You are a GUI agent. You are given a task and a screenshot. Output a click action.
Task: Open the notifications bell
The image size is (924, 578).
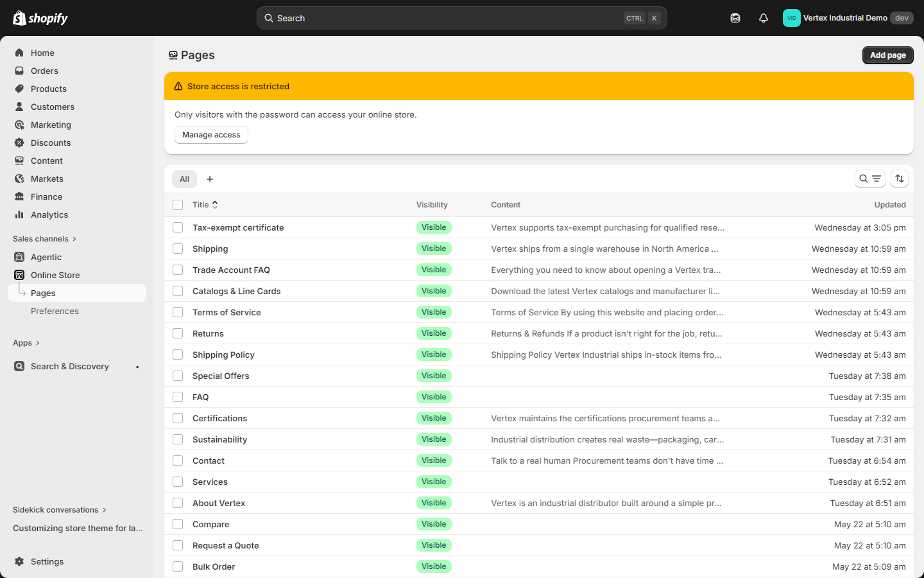coord(764,18)
